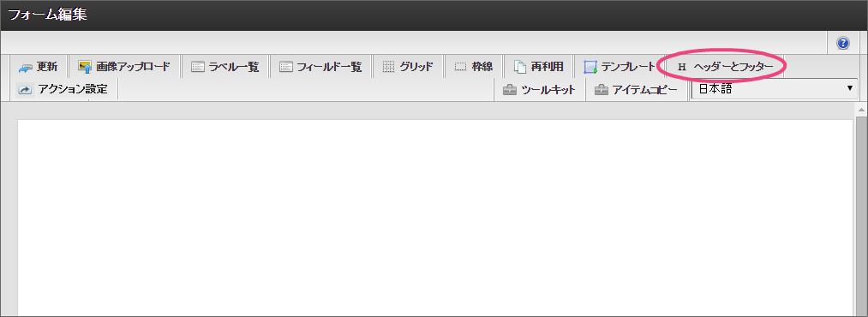Click the 更新 update toolbar button

point(38,67)
